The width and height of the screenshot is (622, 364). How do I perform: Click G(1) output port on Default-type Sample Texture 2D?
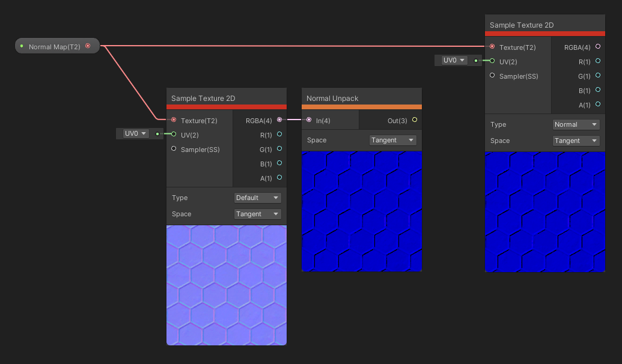pos(279,149)
